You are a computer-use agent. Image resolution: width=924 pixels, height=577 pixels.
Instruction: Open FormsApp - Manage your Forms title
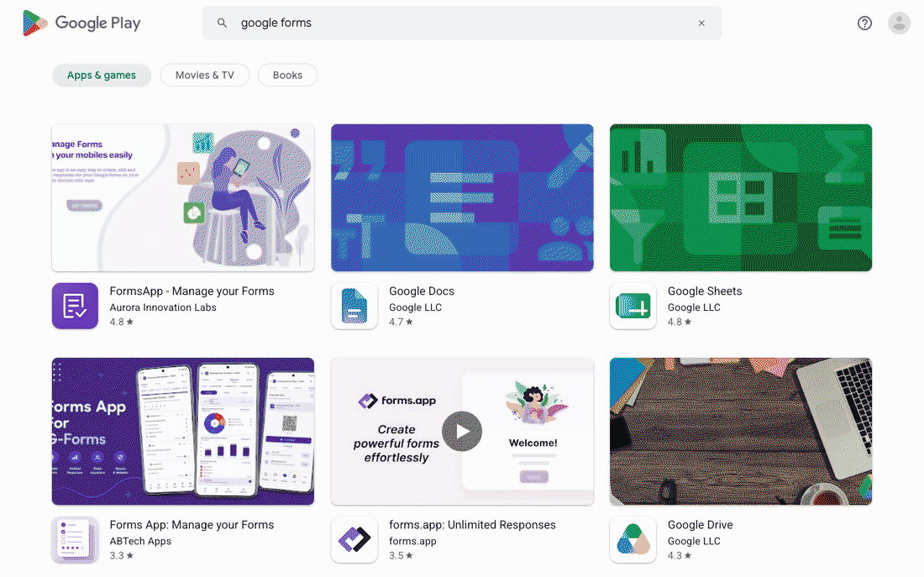[192, 291]
